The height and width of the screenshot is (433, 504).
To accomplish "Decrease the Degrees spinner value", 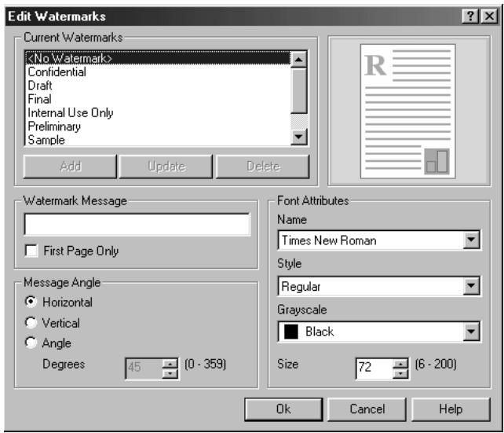I will [170, 373].
